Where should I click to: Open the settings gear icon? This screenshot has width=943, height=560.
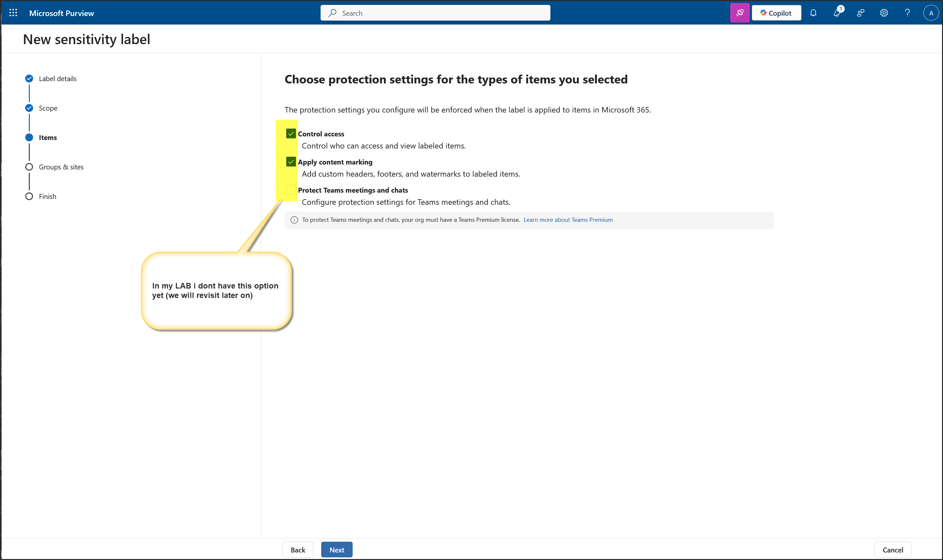(x=884, y=13)
